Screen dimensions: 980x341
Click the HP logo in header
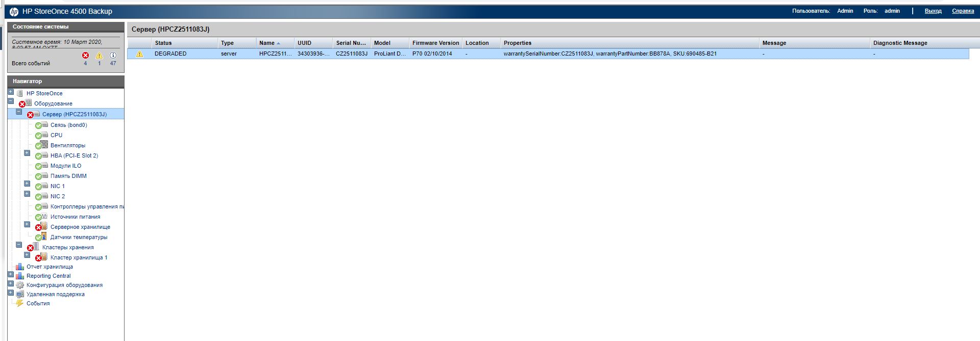pyautogui.click(x=14, y=11)
